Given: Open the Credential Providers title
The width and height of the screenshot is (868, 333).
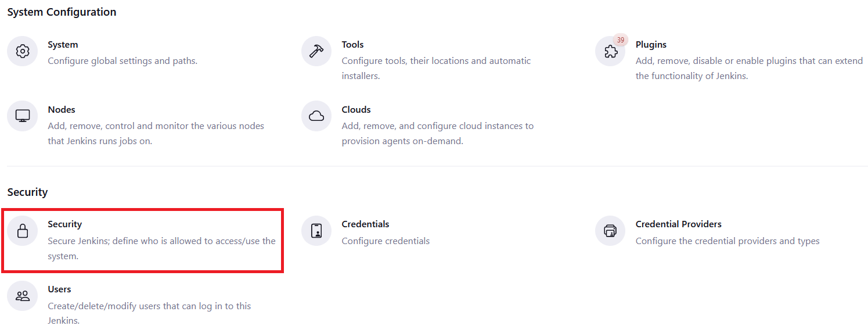Looking at the screenshot, I should 678,224.
